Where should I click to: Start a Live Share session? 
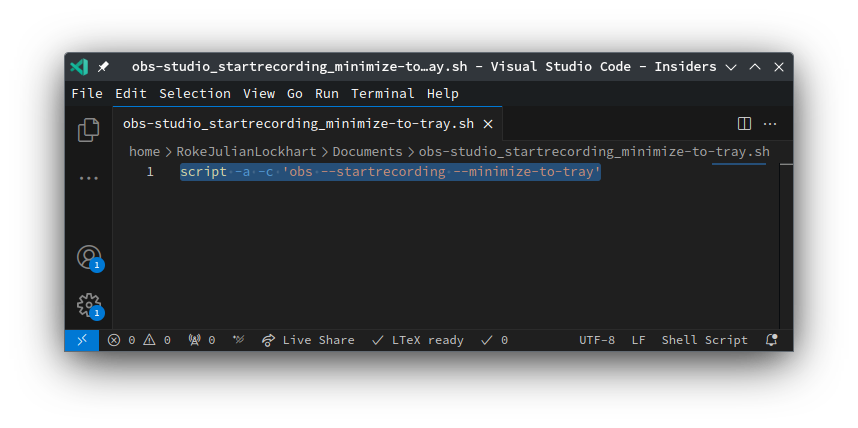(x=308, y=340)
